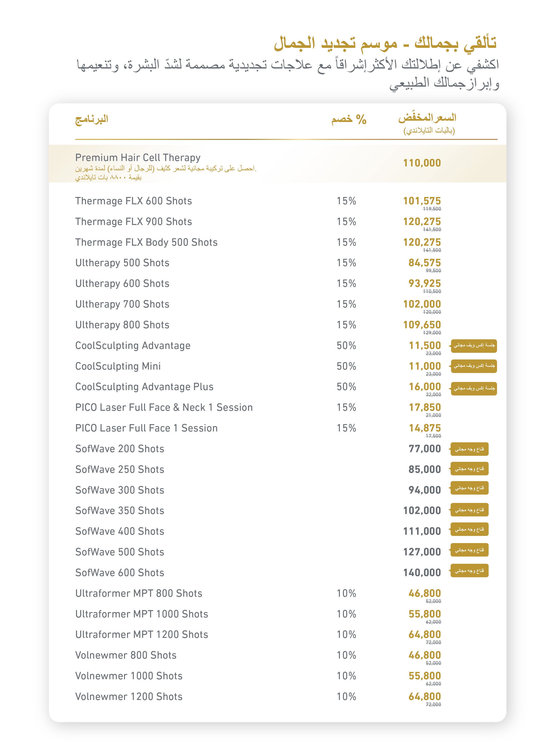Click the free mask badge beside SofWave 200 Shots

(469, 449)
